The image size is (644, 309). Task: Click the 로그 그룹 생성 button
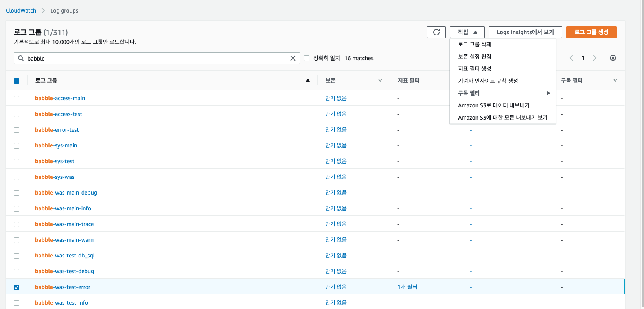point(591,32)
